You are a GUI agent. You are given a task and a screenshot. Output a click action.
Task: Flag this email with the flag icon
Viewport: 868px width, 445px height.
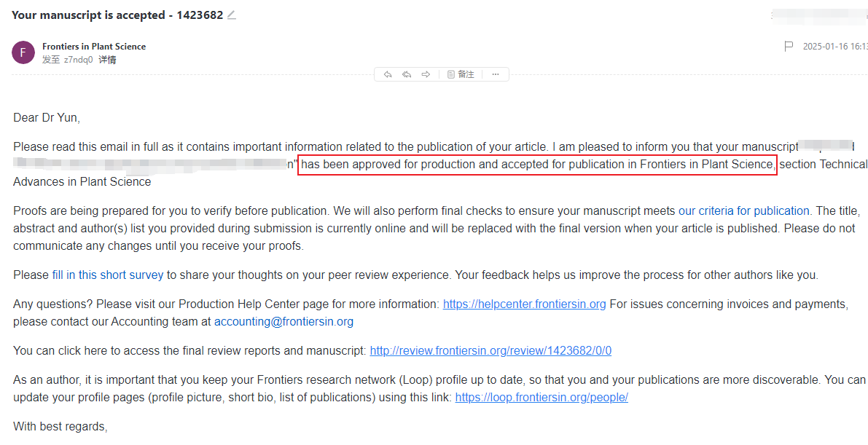pos(789,47)
